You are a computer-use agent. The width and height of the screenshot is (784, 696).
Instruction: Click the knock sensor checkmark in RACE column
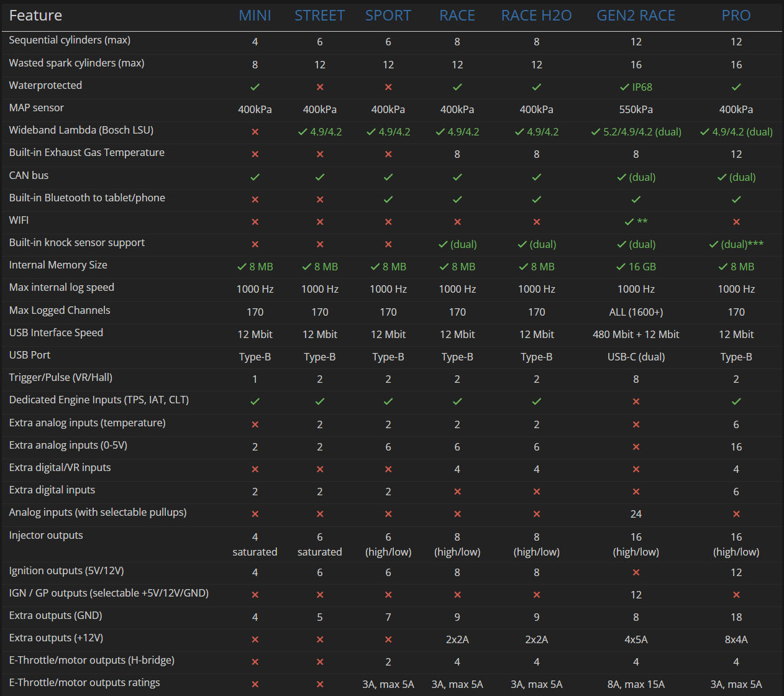click(x=443, y=244)
